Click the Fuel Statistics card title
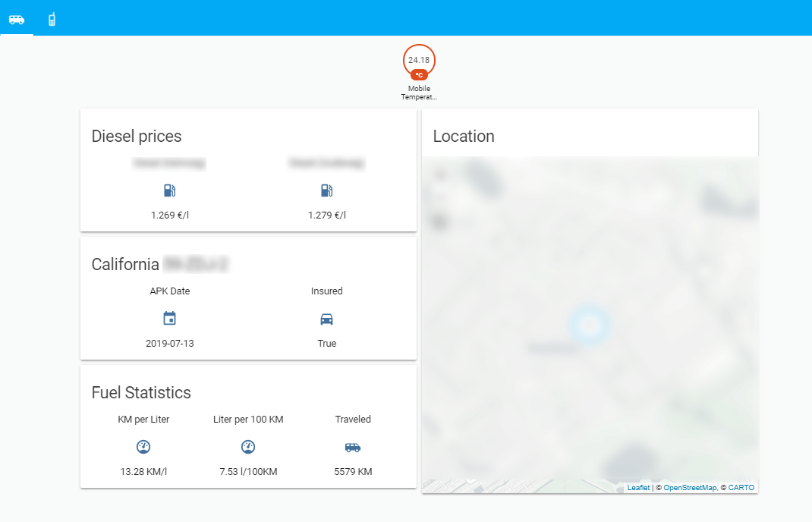812x522 pixels. coord(141,392)
